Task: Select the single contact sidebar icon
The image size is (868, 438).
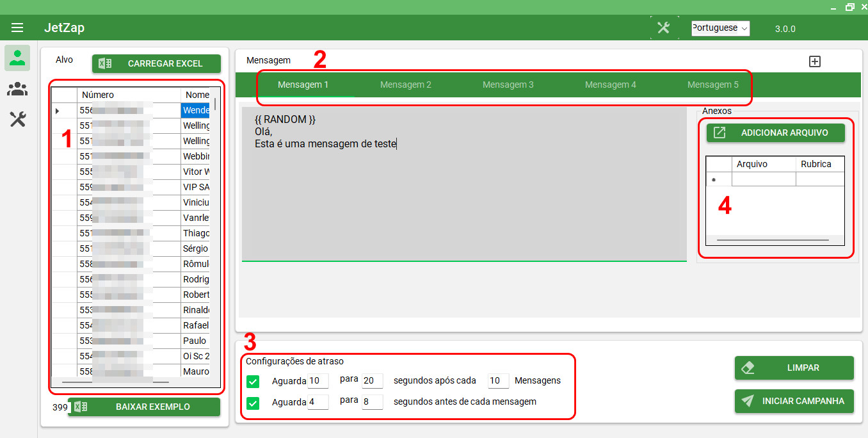Action: [x=17, y=58]
